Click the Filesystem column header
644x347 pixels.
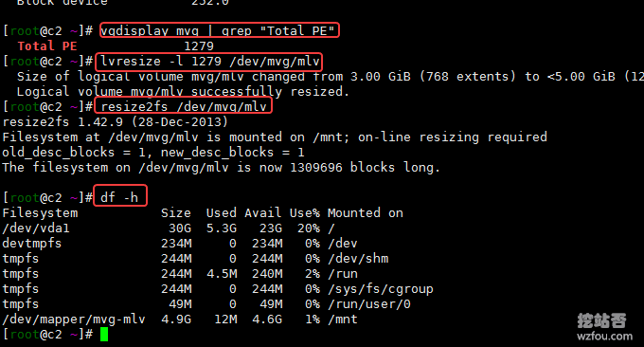[x=40, y=213]
